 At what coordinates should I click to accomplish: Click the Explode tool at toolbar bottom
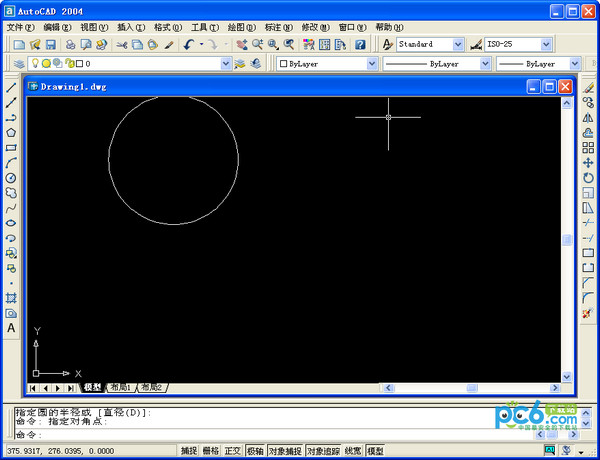pos(588,313)
